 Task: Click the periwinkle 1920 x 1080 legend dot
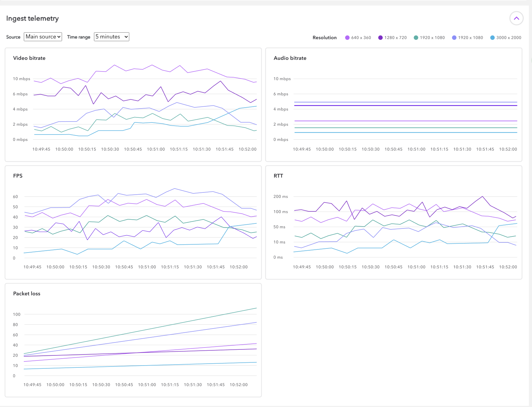[x=454, y=38]
